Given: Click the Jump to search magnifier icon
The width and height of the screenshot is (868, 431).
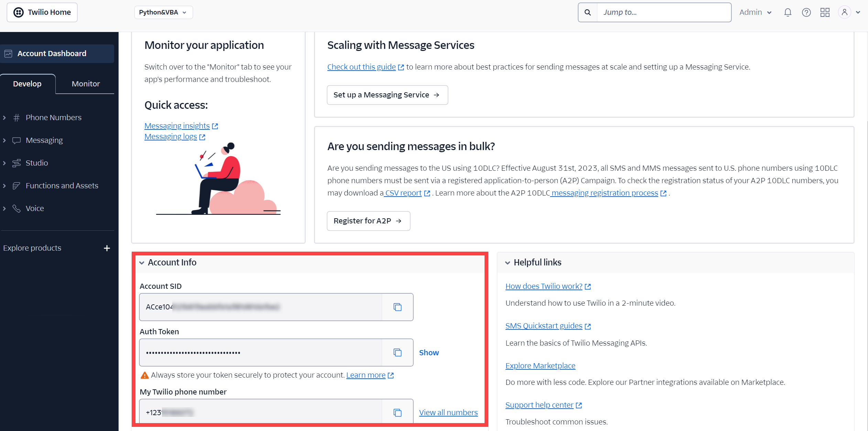Looking at the screenshot, I should click(588, 12).
